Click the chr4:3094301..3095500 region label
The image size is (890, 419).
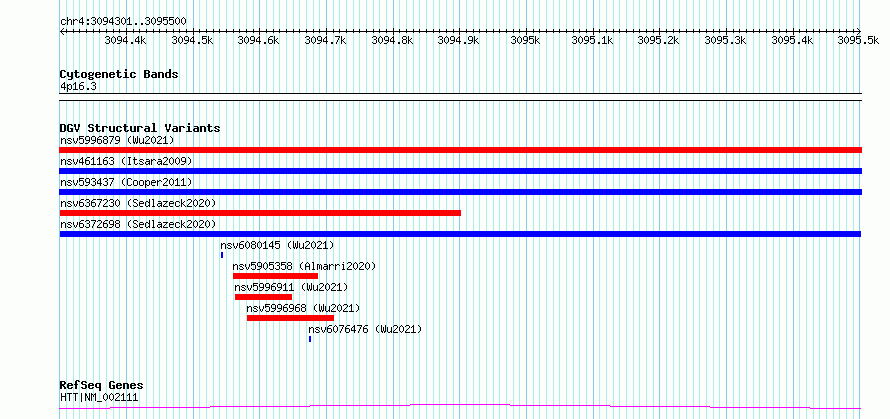123,22
